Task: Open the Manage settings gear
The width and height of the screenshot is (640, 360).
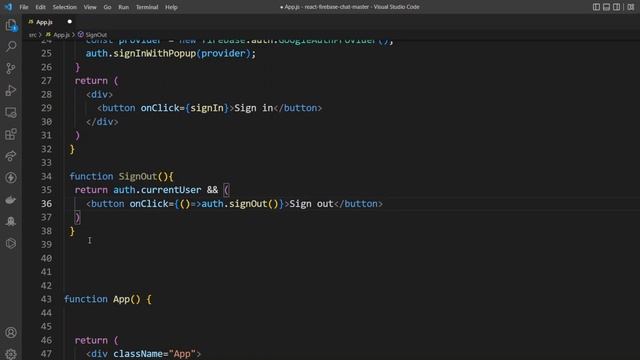Action: tap(11, 353)
